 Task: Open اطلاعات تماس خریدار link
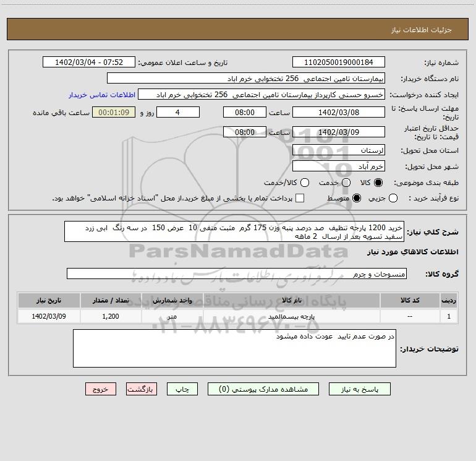pyautogui.click(x=102, y=95)
